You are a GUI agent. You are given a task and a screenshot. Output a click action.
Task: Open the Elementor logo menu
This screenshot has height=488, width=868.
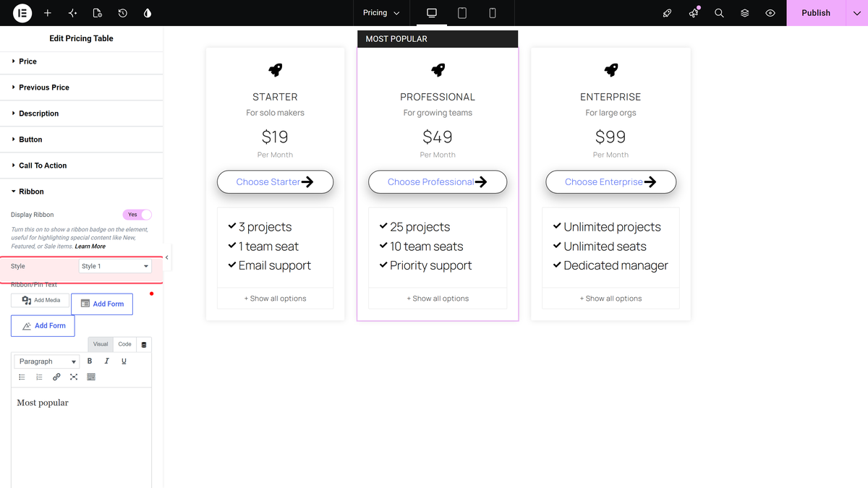22,13
